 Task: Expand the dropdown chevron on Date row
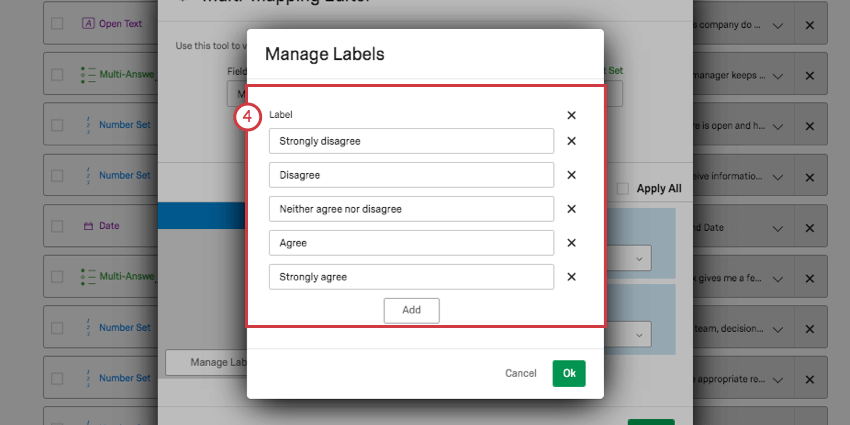(x=777, y=228)
